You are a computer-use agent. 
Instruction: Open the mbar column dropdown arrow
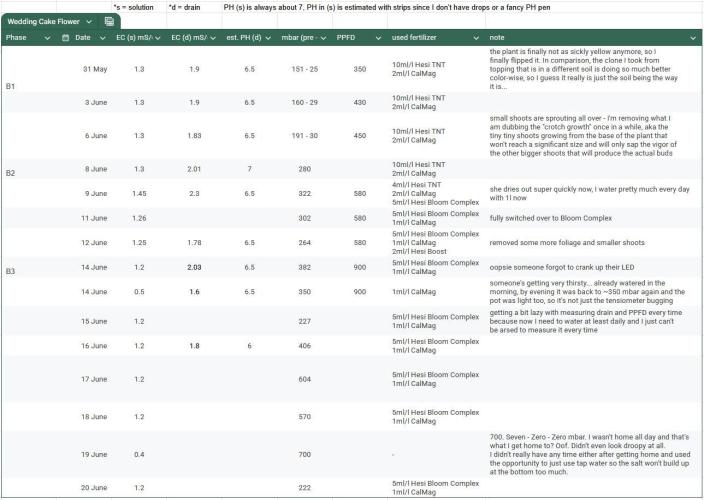[x=323, y=38]
